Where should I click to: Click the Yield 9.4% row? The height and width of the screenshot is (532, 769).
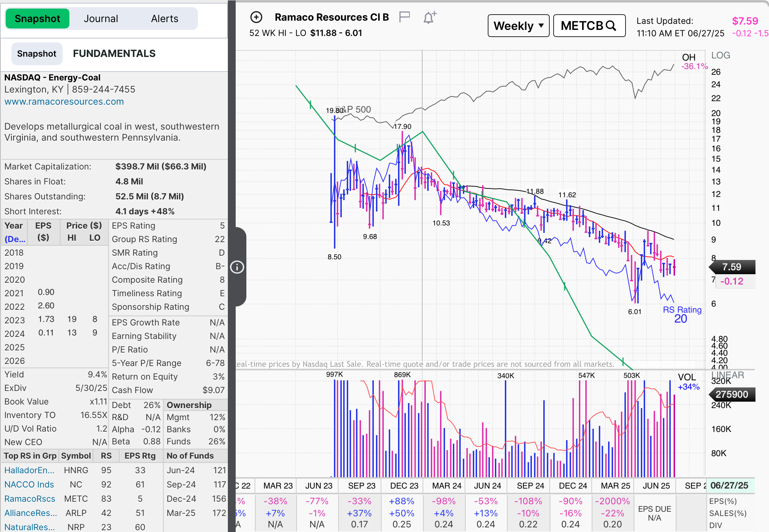coord(55,375)
